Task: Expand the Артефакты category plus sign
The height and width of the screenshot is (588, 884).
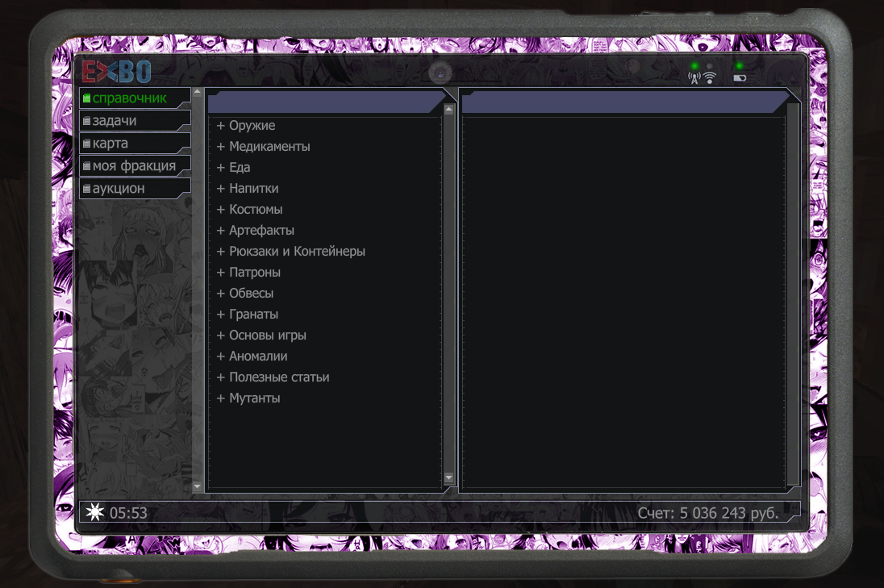Action: coord(220,231)
